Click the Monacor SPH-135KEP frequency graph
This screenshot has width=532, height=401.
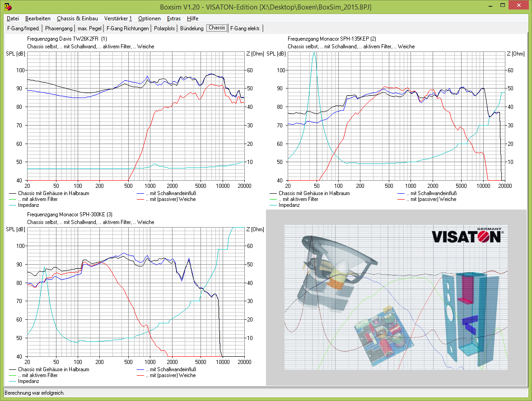(x=396, y=116)
